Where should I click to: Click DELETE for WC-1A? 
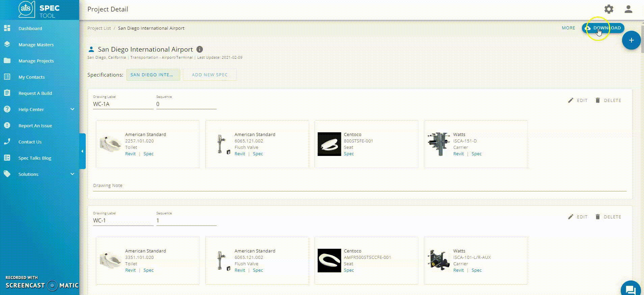click(x=608, y=100)
